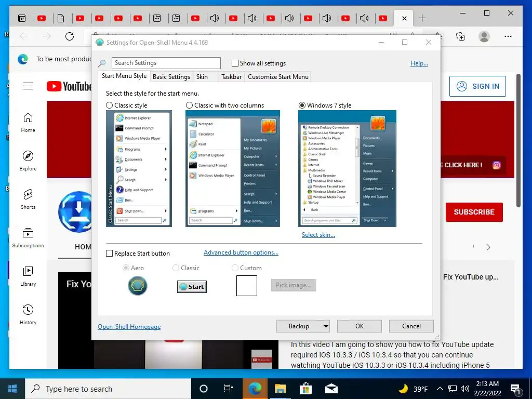Open Edge Collections icon
The height and width of the screenshot is (399, 532).
pyautogui.click(x=460, y=36)
